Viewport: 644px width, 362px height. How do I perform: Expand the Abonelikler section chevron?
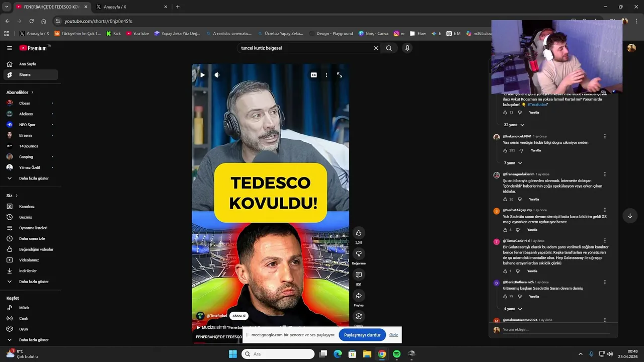pos(32,93)
